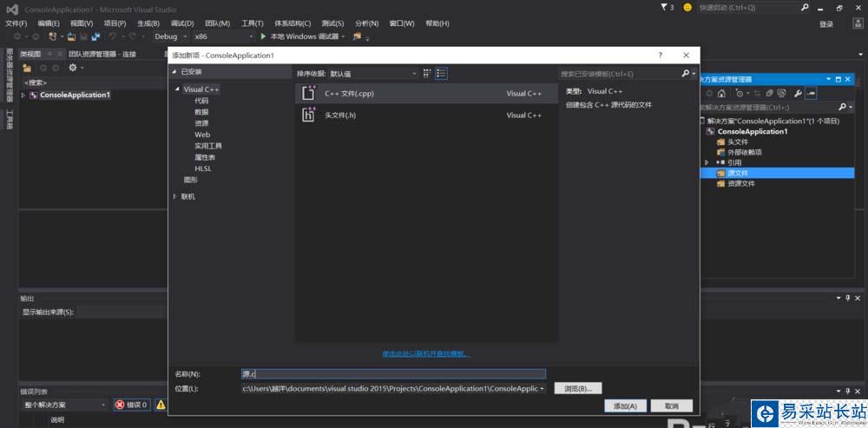868x428 pixels.
Task: Open 整个解决方案 scope dropdown in error list
Action: coord(65,405)
